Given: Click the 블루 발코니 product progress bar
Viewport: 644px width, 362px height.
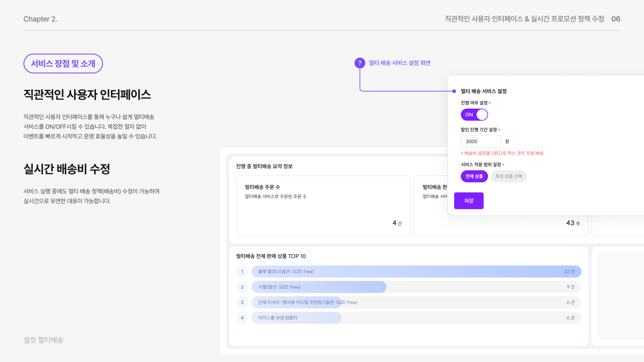Looking at the screenshot, I should point(416,271).
